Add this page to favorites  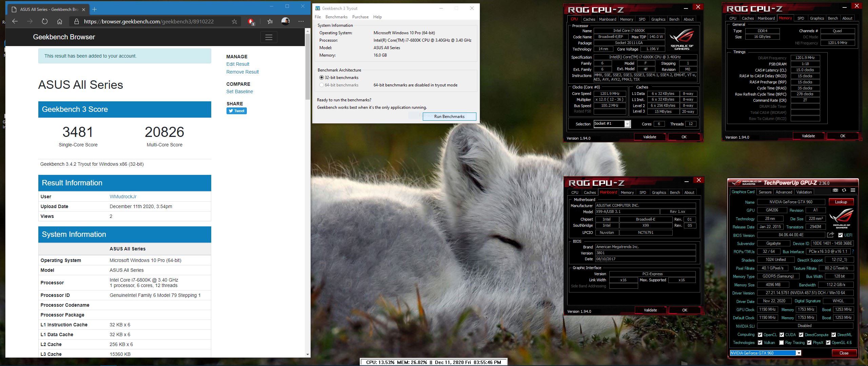pos(234,21)
